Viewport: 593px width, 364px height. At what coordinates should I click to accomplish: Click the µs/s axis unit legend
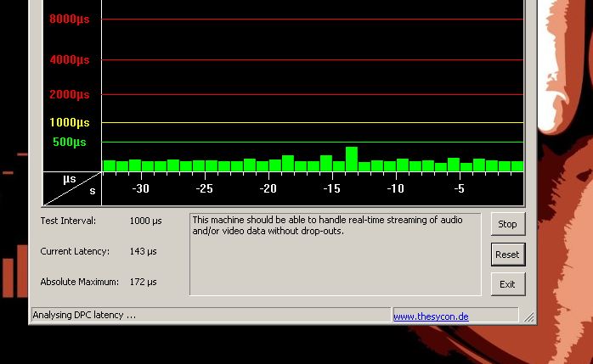coord(72,189)
